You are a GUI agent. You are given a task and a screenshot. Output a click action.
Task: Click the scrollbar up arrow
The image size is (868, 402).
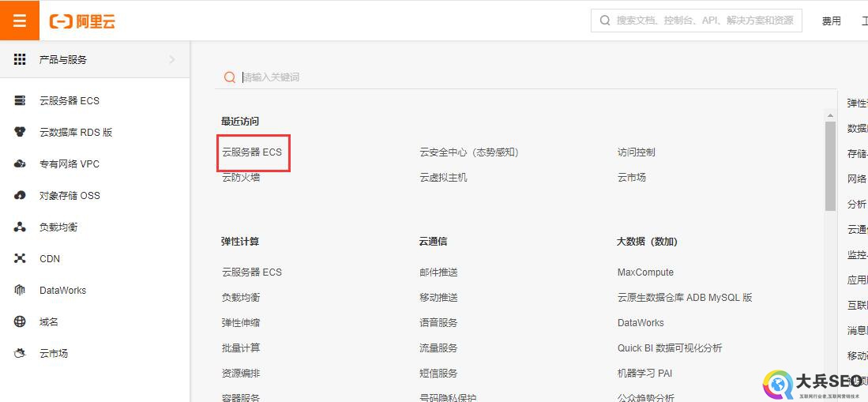830,116
